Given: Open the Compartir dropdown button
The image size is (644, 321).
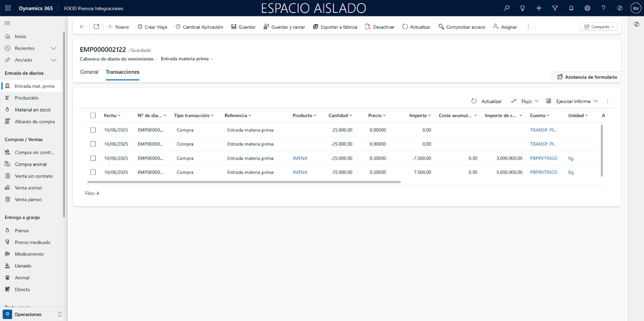Looking at the screenshot, I should pyautogui.click(x=599, y=27).
